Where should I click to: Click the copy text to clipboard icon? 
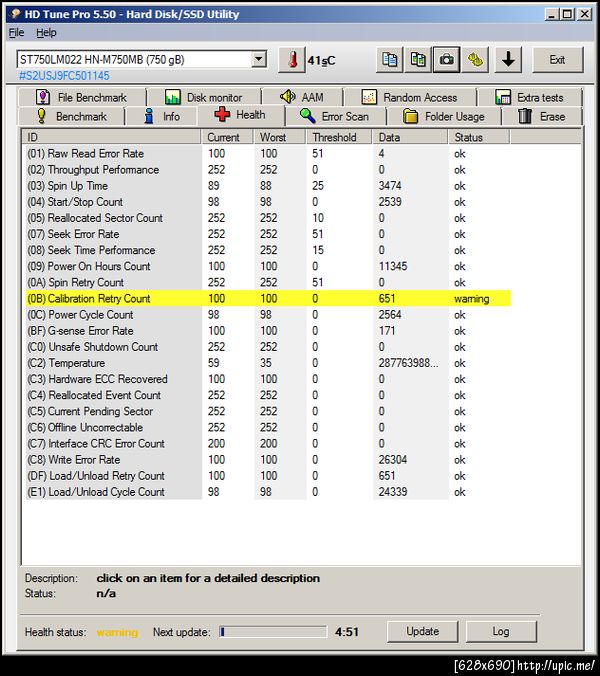pos(390,60)
